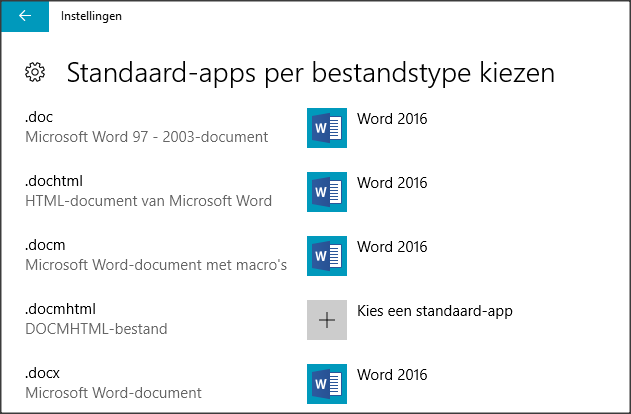
Task: Select 'Microsoft Word 97 - 2003-document' description
Action: point(146,137)
